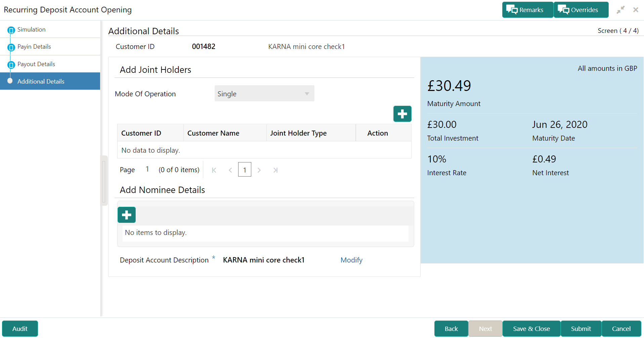Click the Back button

pos(451,329)
